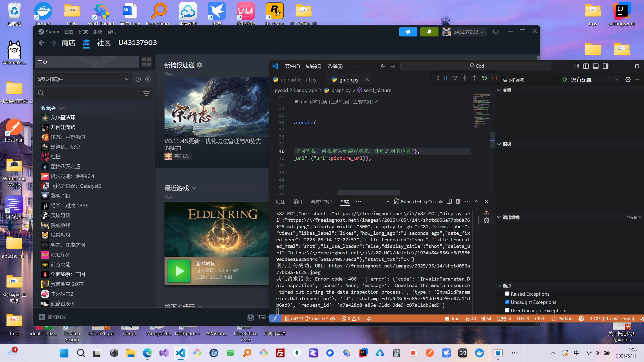Click the debug Step Out icon
This screenshot has width=644, height=362.
(474, 78)
